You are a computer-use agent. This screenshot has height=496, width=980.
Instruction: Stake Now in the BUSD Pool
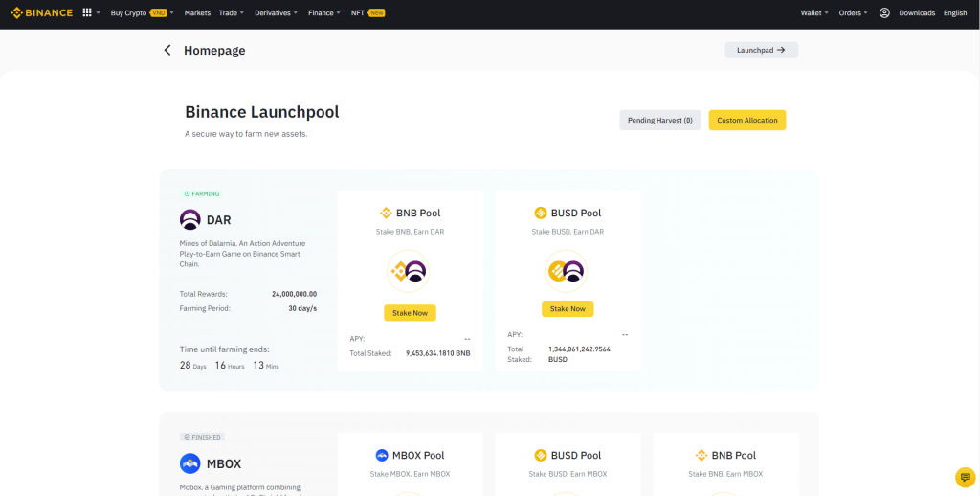tap(568, 309)
